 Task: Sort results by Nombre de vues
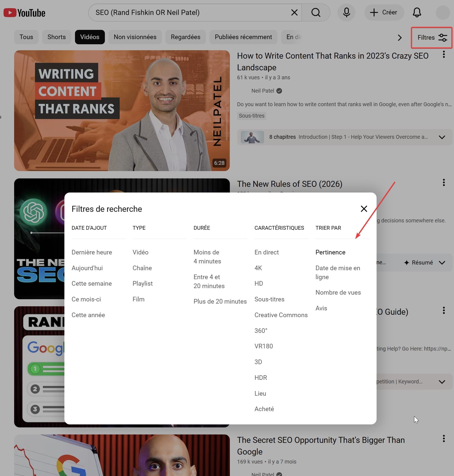pos(338,292)
